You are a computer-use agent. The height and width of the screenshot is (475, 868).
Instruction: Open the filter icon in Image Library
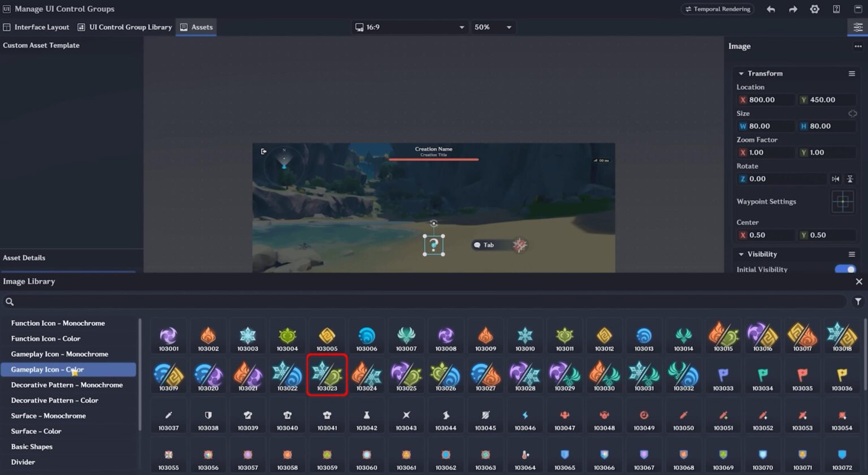(858, 301)
